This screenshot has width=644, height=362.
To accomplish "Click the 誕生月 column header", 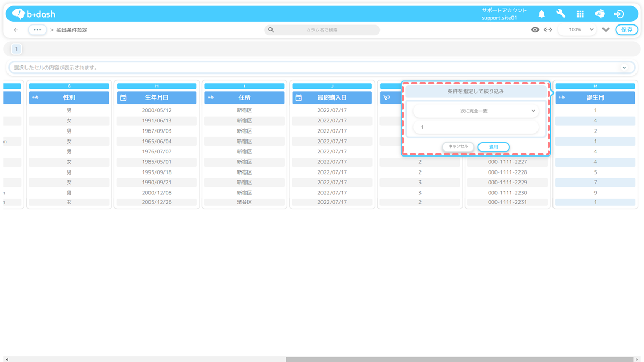I will click(x=595, y=98).
